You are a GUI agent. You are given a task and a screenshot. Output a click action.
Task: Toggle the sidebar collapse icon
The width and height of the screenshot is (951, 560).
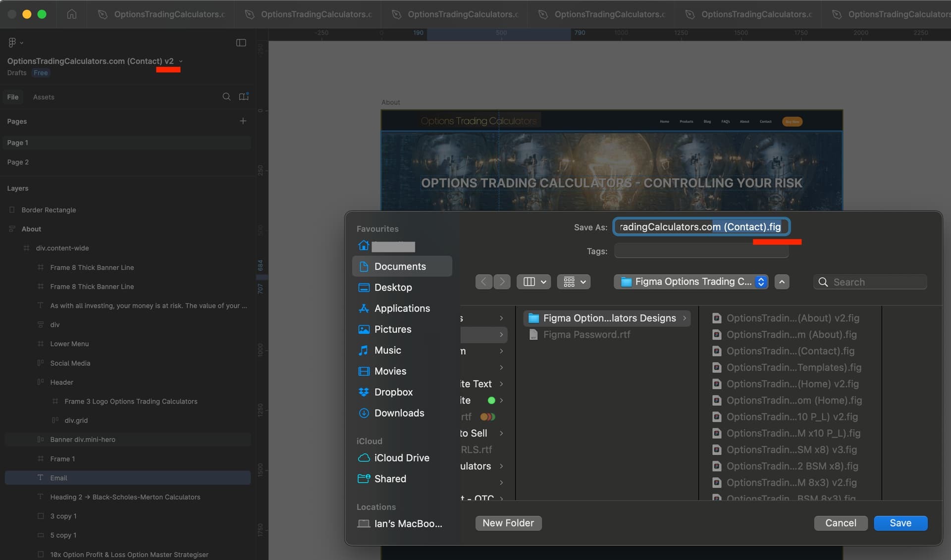(x=241, y=43)
